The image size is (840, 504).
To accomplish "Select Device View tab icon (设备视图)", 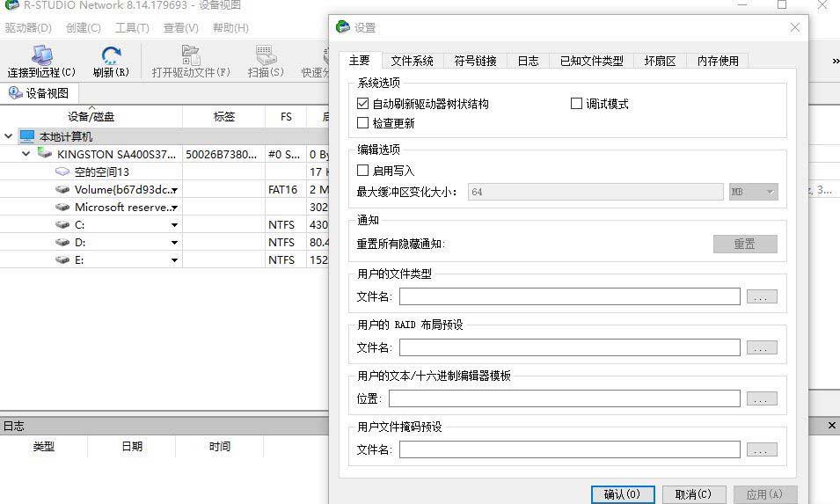I will pyautogui.click(x=16, y=93).
